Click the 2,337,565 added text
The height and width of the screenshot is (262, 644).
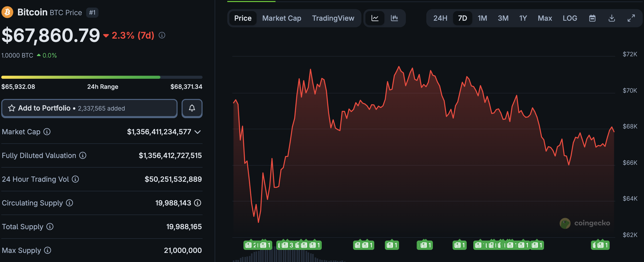102,108
